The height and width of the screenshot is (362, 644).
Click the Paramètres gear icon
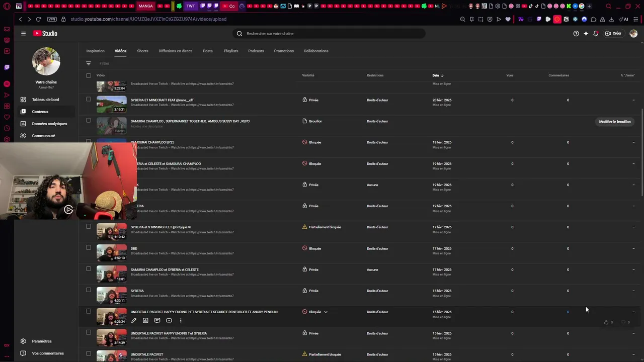coord(23,341)
